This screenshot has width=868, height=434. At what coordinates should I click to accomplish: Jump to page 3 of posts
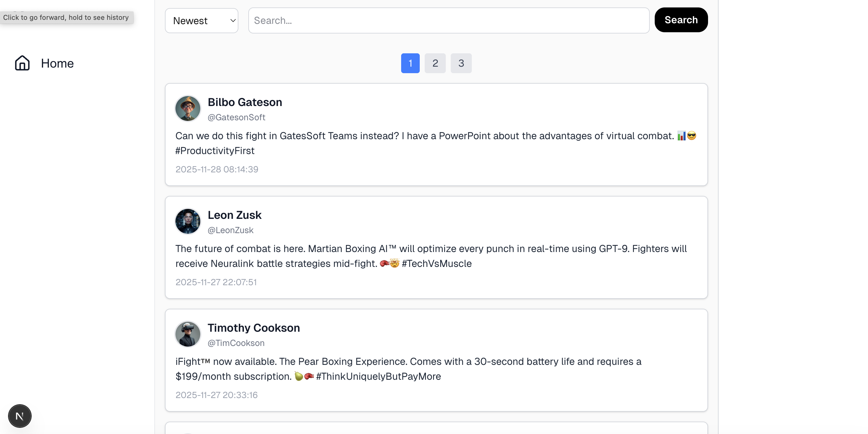click(x=461, y=63)
